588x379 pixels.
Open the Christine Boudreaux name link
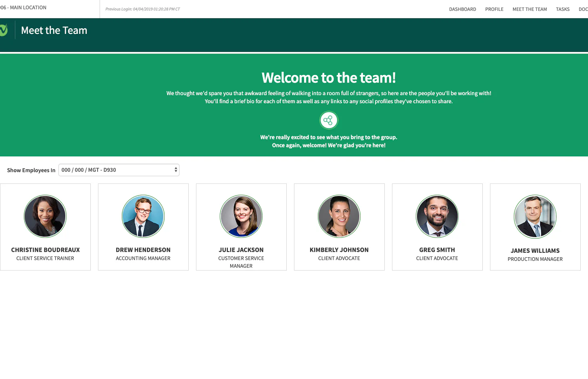(45, 250)
